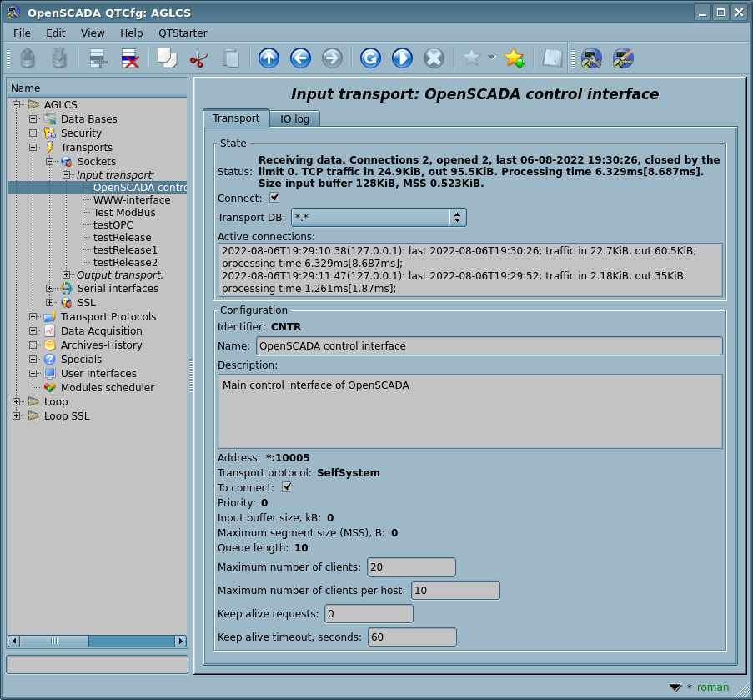Screen dimensions: 753x700
Task: Add to favorites with yellow star icon
Action: click(515, 58)
